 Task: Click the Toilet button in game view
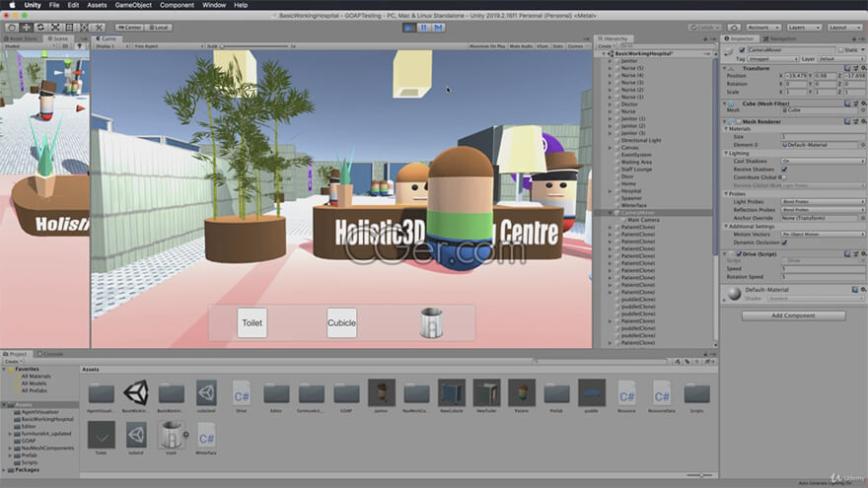pos(252,323)
